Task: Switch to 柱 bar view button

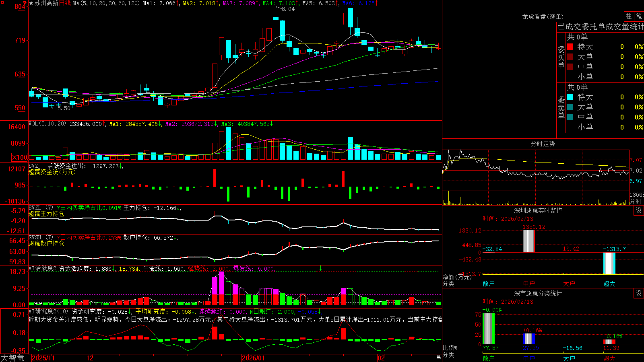Action: 629,16
